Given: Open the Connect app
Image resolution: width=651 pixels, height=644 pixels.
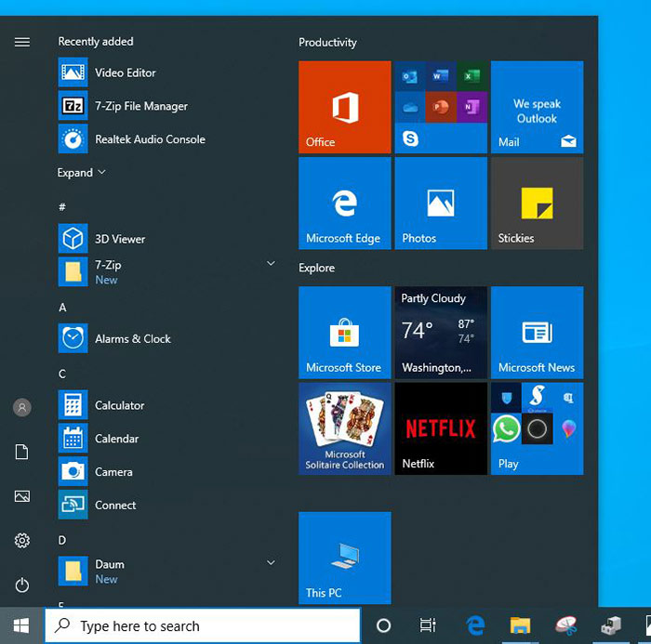Looking at the screenshot, I should point(166,505).
